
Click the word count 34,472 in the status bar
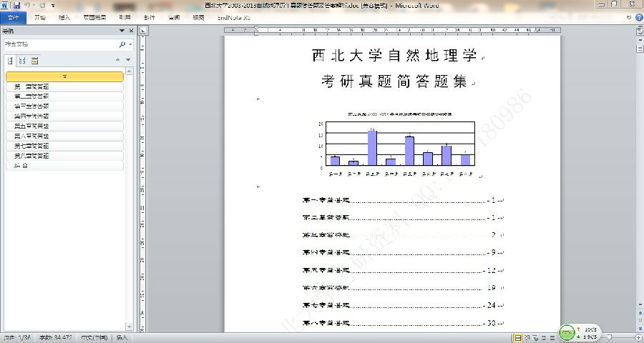[56, 338]
